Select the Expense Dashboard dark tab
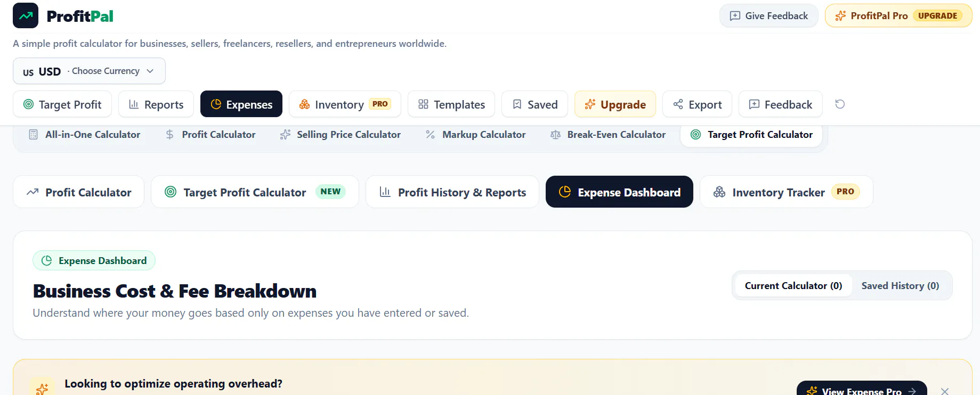This screenshot has height=395, width=980. [x=619, y=192]
